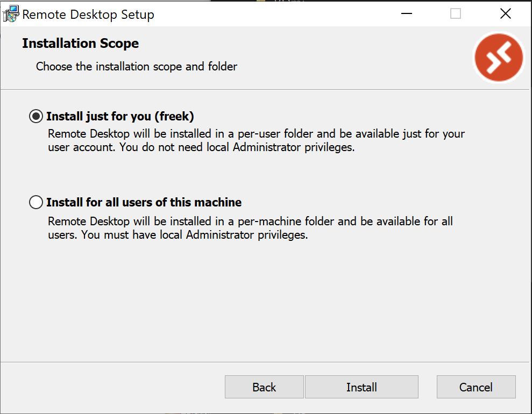Click the empty area below the options

point(266,301)
